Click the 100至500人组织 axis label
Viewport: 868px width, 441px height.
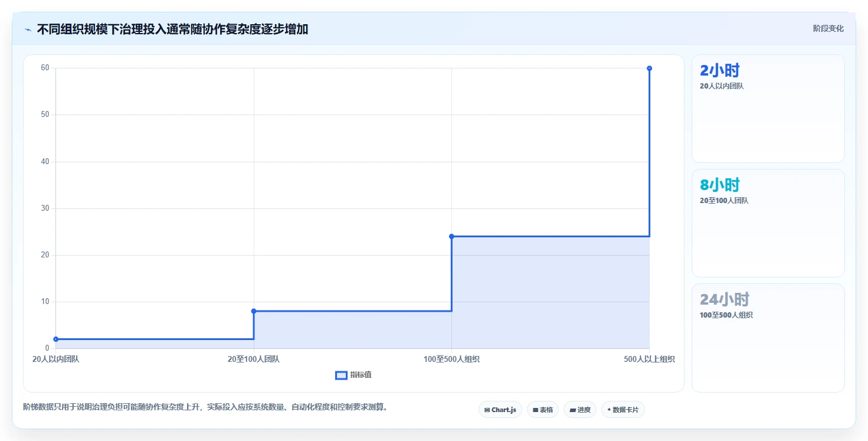(451, 359)
